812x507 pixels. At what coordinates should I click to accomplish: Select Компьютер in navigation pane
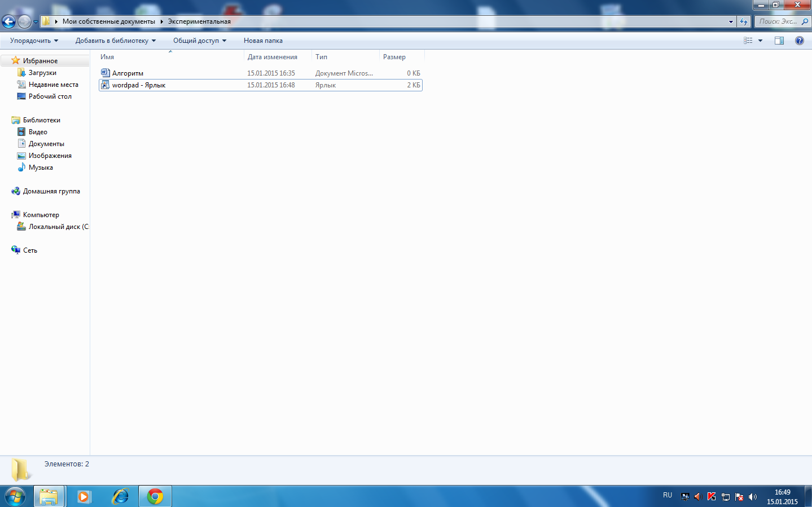41,215
